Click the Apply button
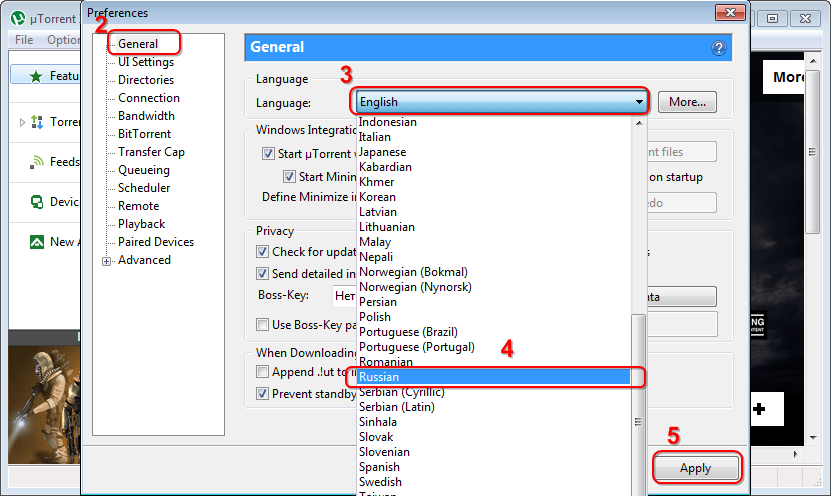Screen dimensions: 831x496 (695, 468)
